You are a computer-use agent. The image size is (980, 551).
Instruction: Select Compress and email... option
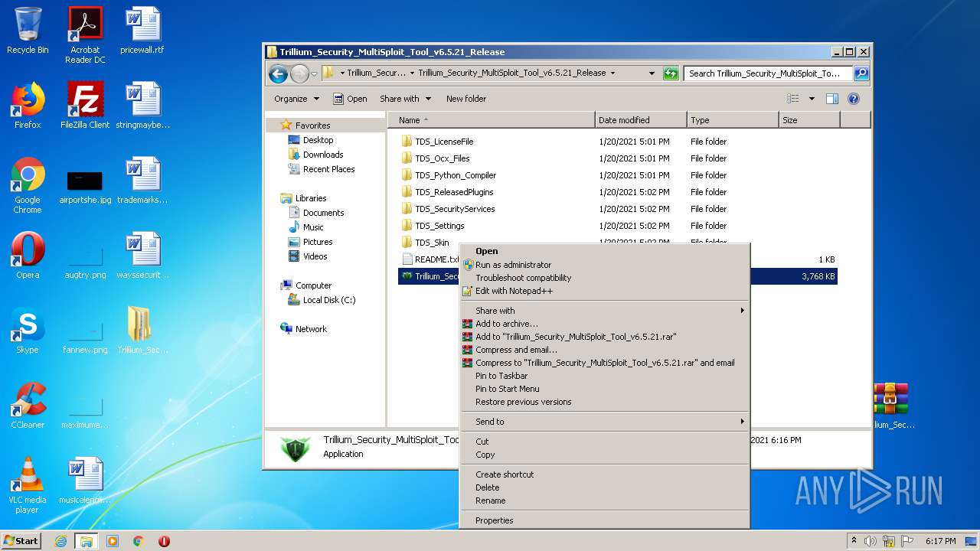pyautogui.click(x=604, y=350)
